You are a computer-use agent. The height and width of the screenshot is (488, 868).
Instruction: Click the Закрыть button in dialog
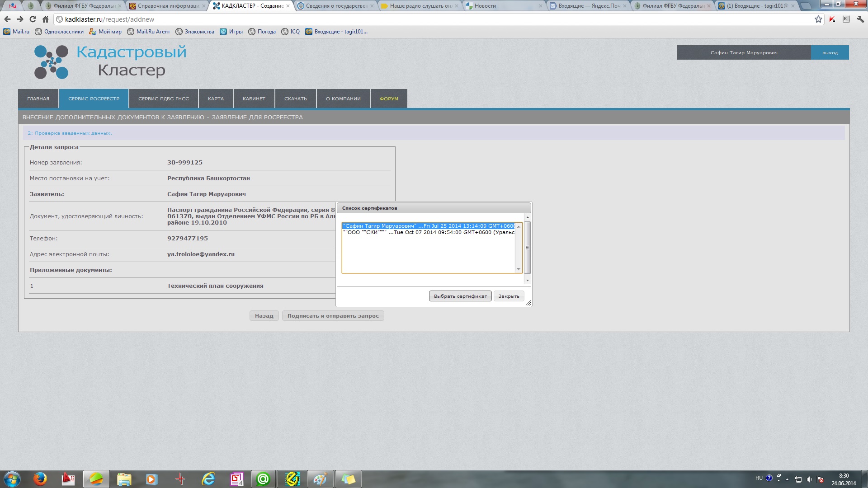click(509, 296)
